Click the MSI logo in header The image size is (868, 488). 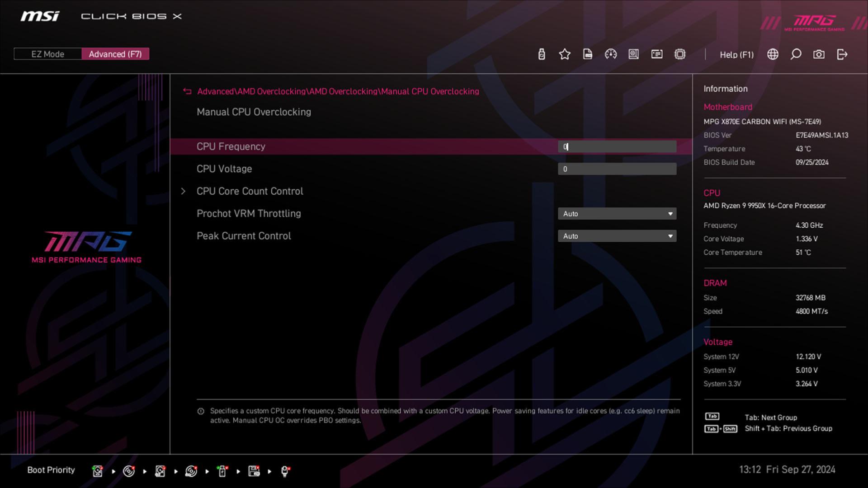pyautogui.click(x=40, y=16)
